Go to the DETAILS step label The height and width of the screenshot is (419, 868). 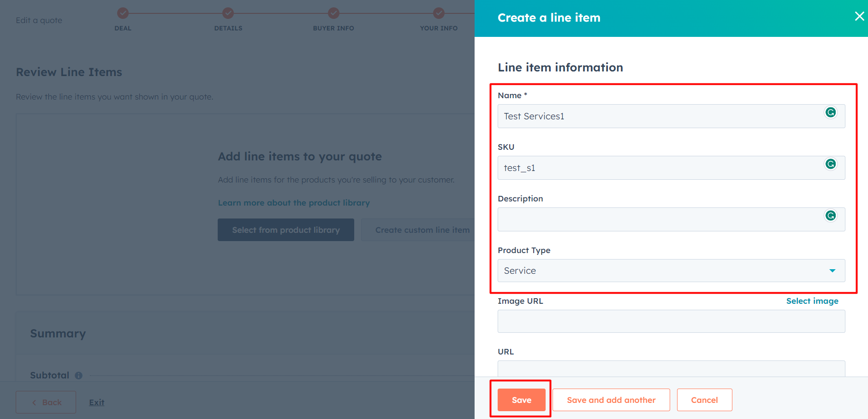pyautogui.click(x=228, y=28)
